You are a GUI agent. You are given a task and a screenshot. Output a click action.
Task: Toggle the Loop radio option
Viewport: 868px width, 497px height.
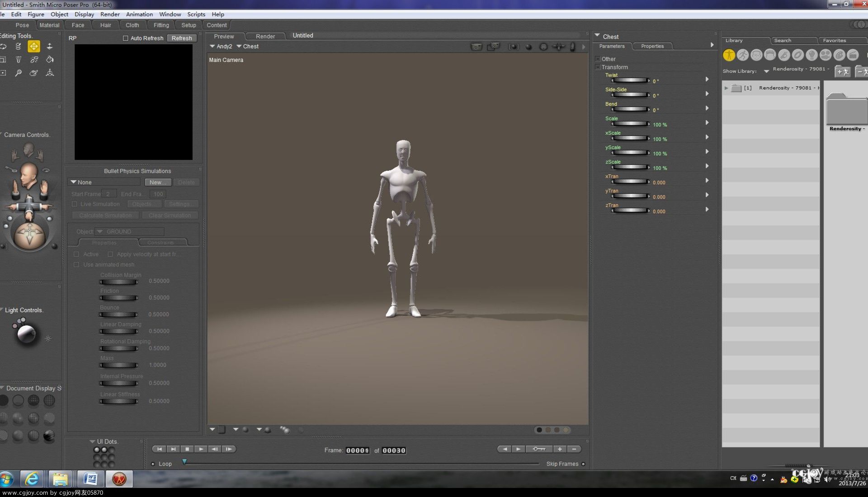[x=153, y=464]
